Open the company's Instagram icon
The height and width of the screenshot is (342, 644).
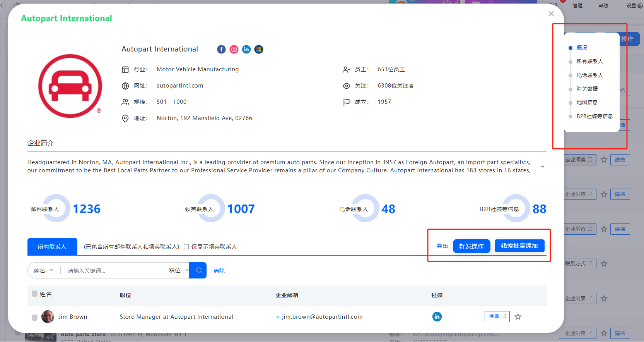[234, 49]
